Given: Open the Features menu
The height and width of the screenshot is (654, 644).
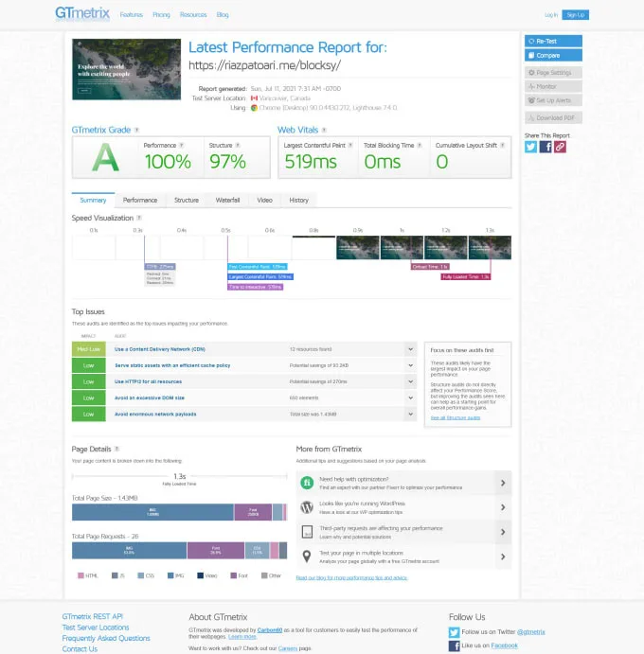Looking at the screenshot, I should coord(131,14).
